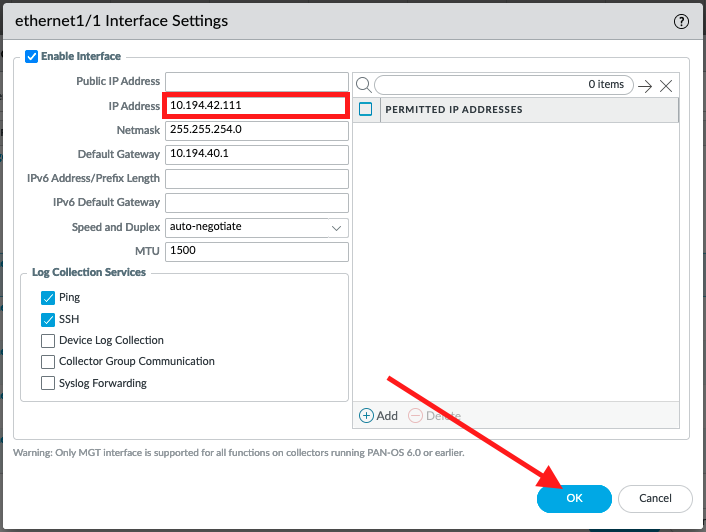Enable Syslog Forwarding checkbox
706x532 pixels.
(48, 383)
